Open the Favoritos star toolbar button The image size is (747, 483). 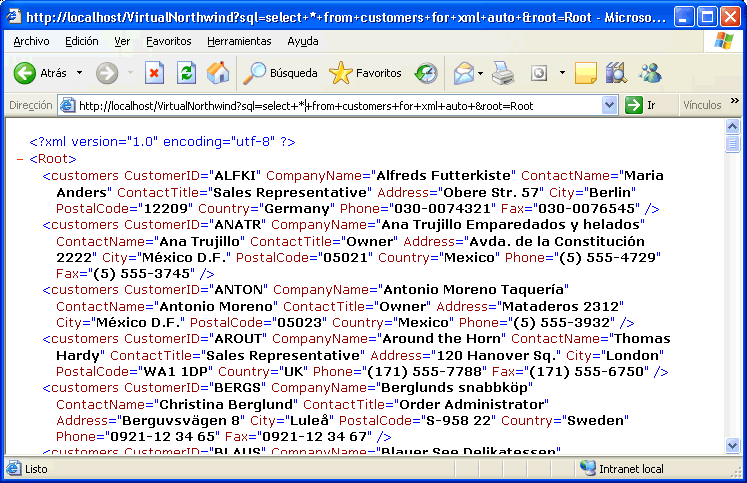[365, 73]
